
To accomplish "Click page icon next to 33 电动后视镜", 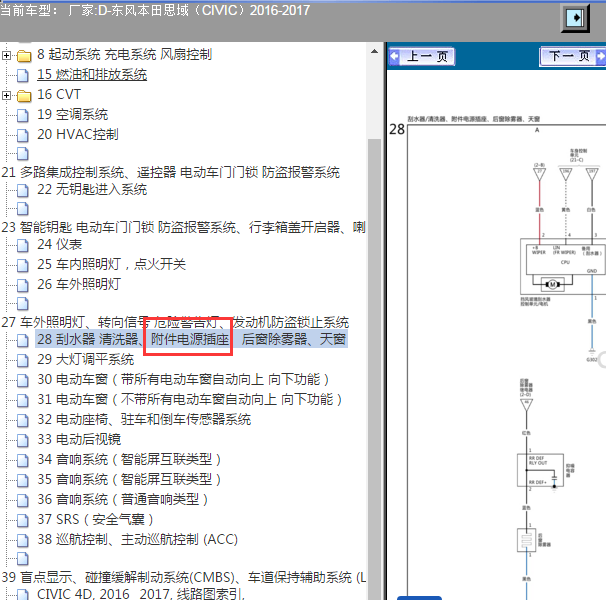I will tap(23, 441).
